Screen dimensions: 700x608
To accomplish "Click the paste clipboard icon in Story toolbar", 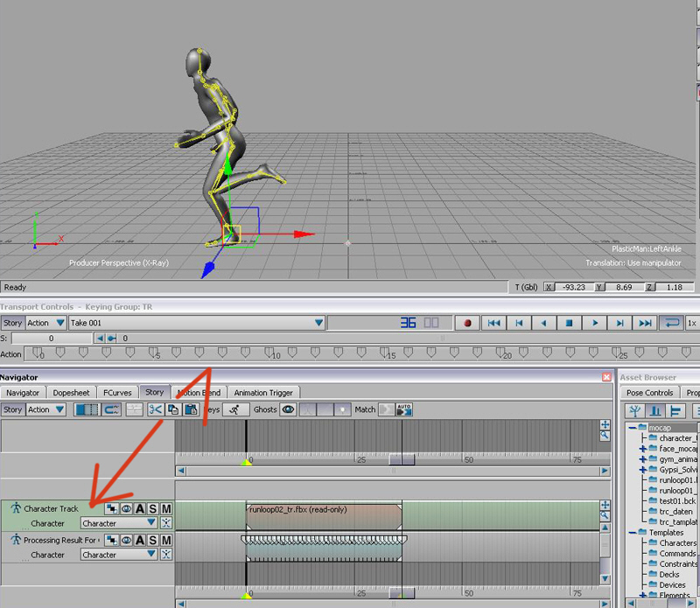I will click(x=190, y=409).
